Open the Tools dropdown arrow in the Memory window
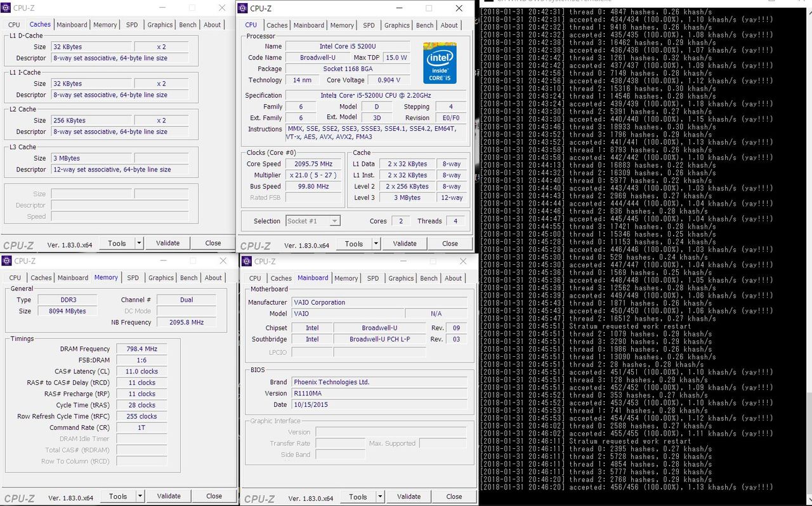The width and height of the screenshot is (812, 506). pos(141,496)
